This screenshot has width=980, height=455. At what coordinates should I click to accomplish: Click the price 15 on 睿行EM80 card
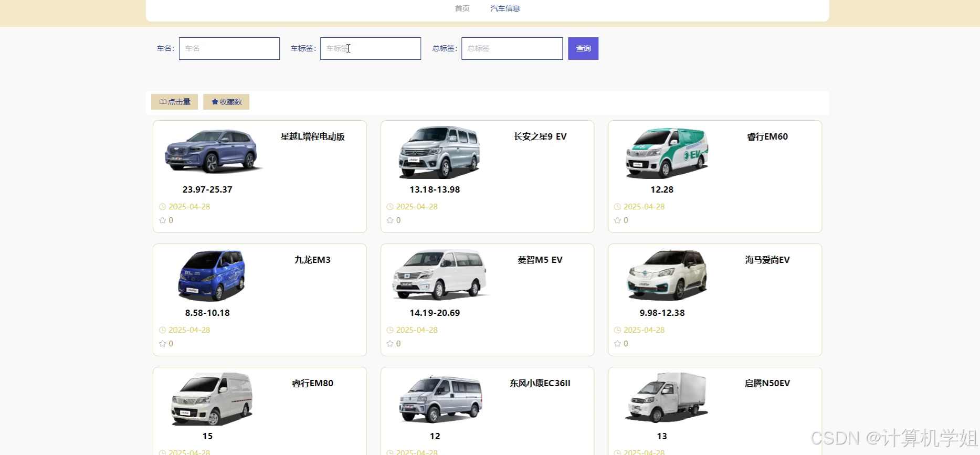(207, 436)
